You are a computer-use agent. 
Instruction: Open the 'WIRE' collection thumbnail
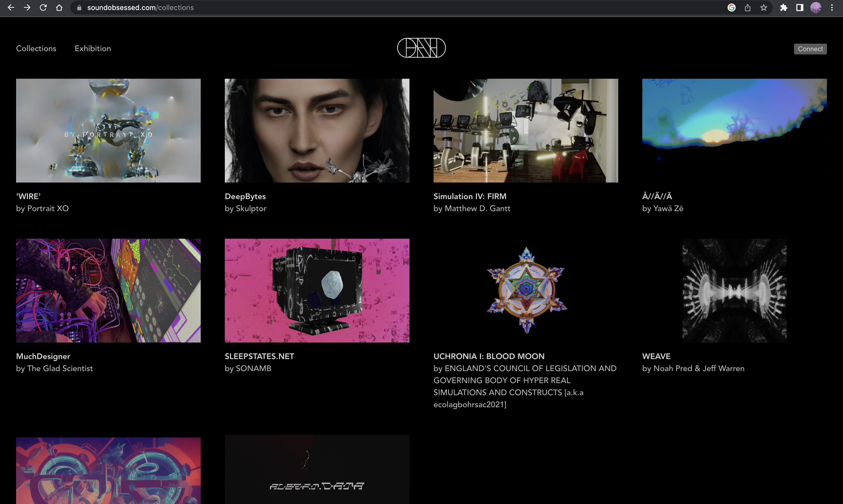(x=108, y=130)
